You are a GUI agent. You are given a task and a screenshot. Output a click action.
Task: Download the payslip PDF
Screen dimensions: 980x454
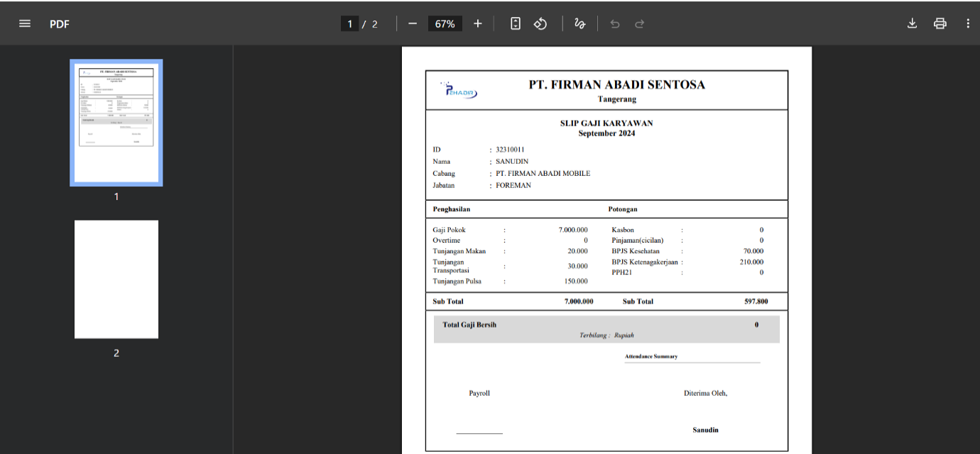(x=912, y=23)
